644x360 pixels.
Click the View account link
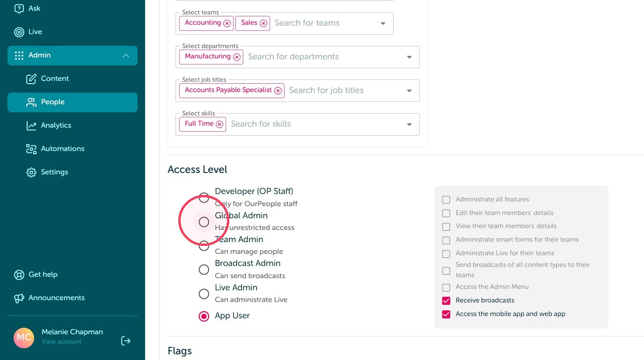coord(61,342)
